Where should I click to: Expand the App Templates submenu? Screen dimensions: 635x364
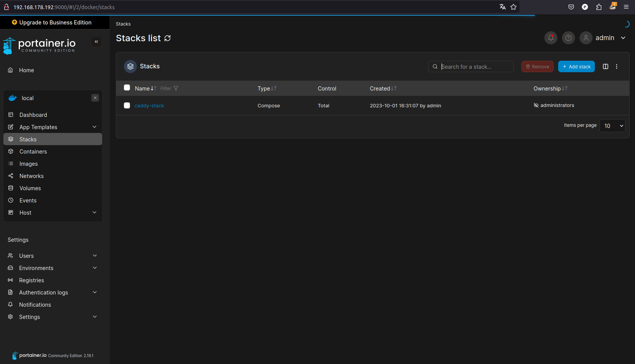(94, 127)
